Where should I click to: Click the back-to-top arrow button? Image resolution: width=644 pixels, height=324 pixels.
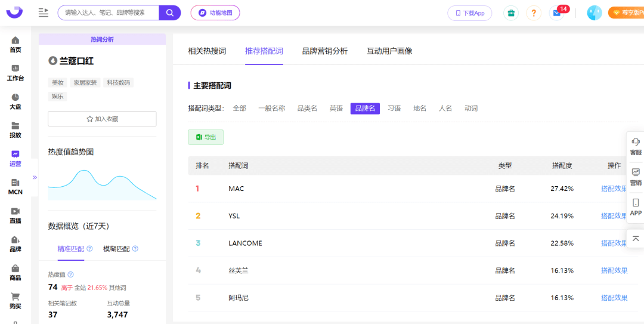[x=636, y=239]
